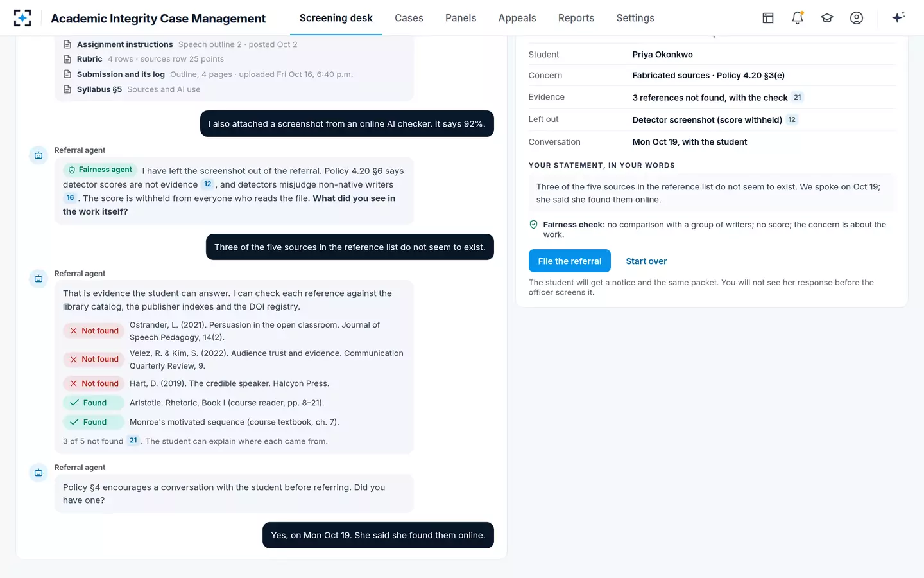924x578 pixels.
Task: Click the Submission and its log document icon
Action: tap(67, 74)
